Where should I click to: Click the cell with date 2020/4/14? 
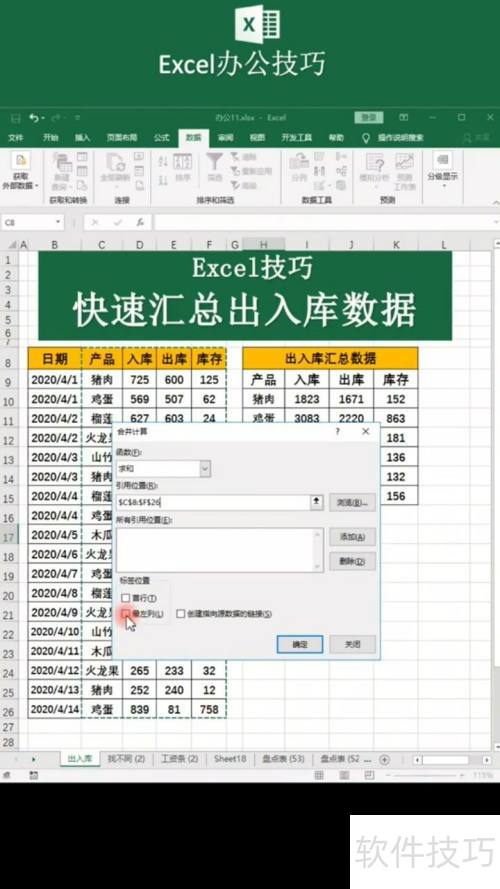point(54,709)
